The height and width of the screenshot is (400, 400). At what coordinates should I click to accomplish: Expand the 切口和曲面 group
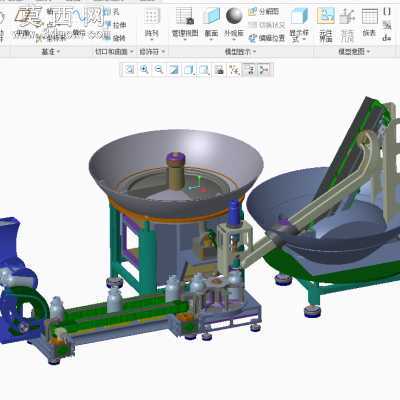pos(114,52)
